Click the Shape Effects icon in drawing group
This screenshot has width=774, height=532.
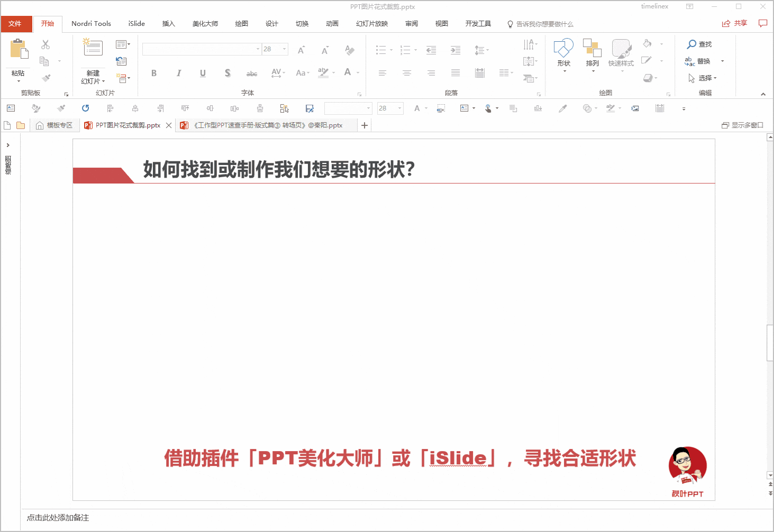[648, 78]
